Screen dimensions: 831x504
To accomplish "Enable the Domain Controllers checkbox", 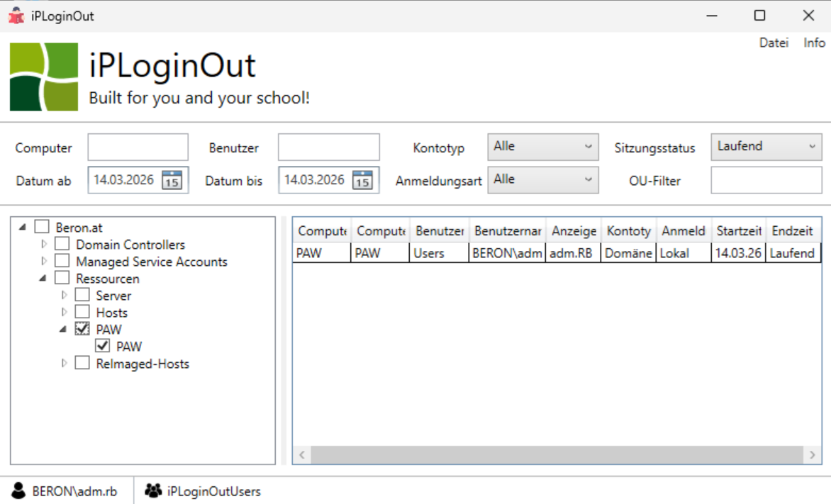I will (62, 245).
